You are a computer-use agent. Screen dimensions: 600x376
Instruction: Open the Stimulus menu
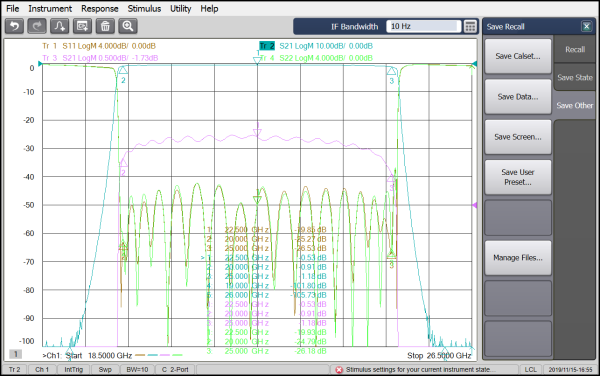pyautogui.click(x=144, y=8)
